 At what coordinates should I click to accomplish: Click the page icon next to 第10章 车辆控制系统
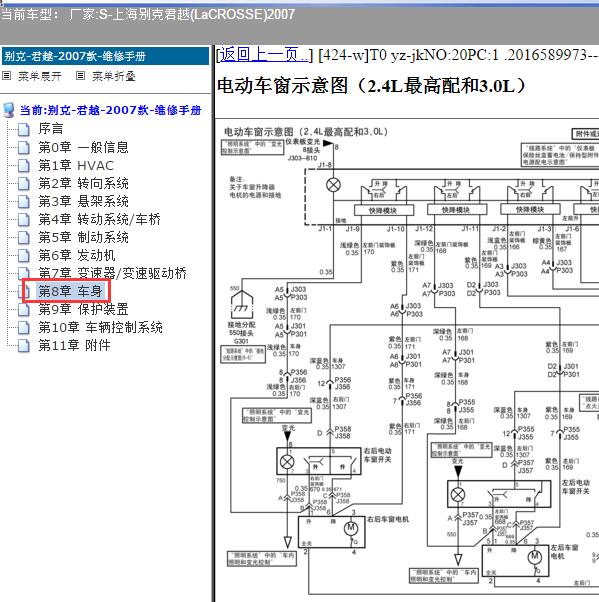24,327
